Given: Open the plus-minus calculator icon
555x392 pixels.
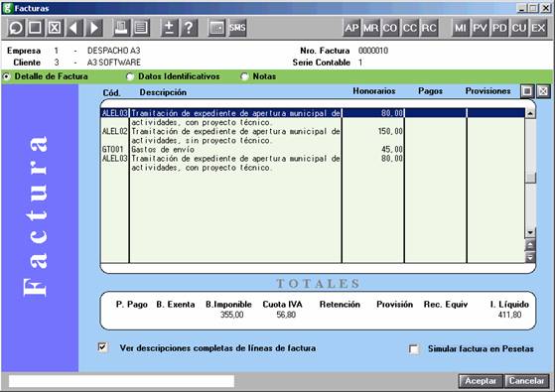Looking at the screenshot, I should coord(169,28).
